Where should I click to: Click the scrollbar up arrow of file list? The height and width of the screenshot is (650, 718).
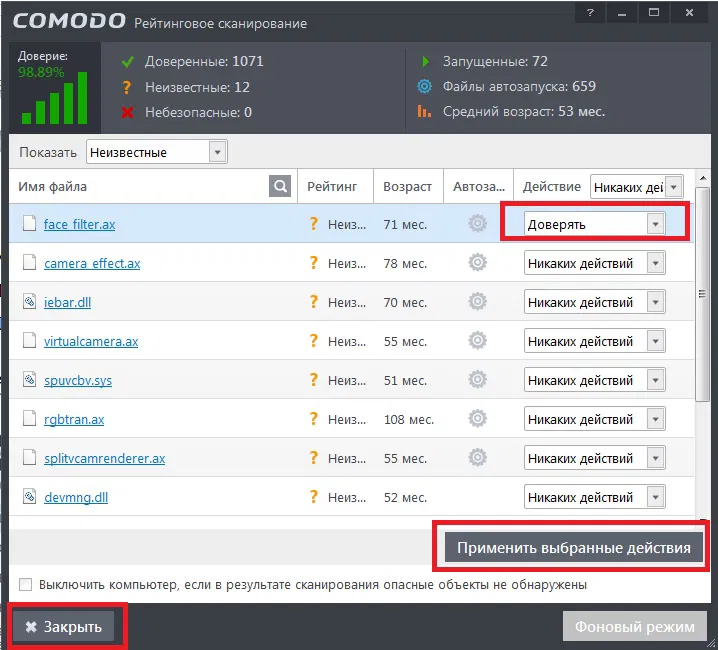[703, 178]
